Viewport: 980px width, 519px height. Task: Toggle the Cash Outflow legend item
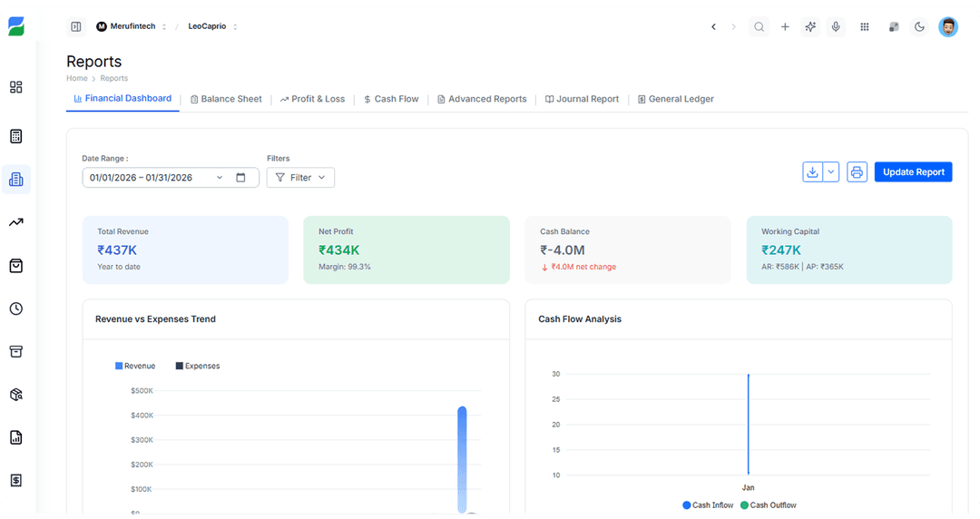coord(768,505)
